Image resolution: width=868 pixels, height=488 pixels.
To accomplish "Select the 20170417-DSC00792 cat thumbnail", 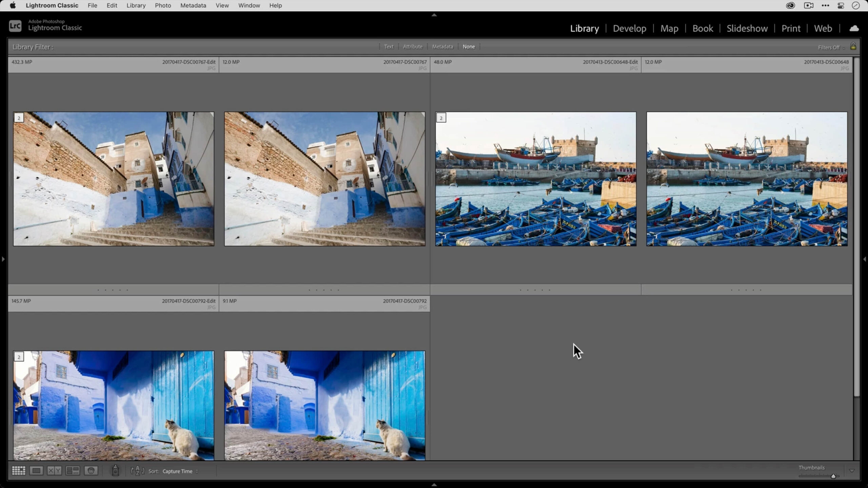I will 324,406.
